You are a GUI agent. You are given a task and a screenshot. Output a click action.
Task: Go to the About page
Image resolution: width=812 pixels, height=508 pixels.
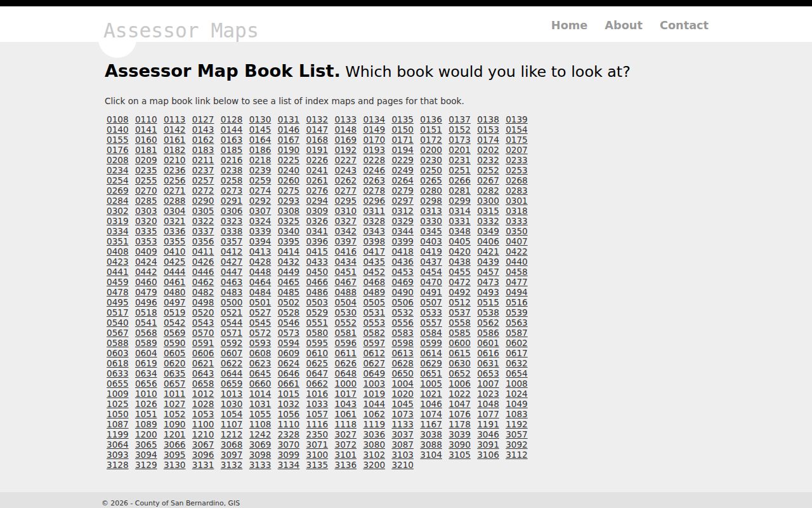pos(624,25)
